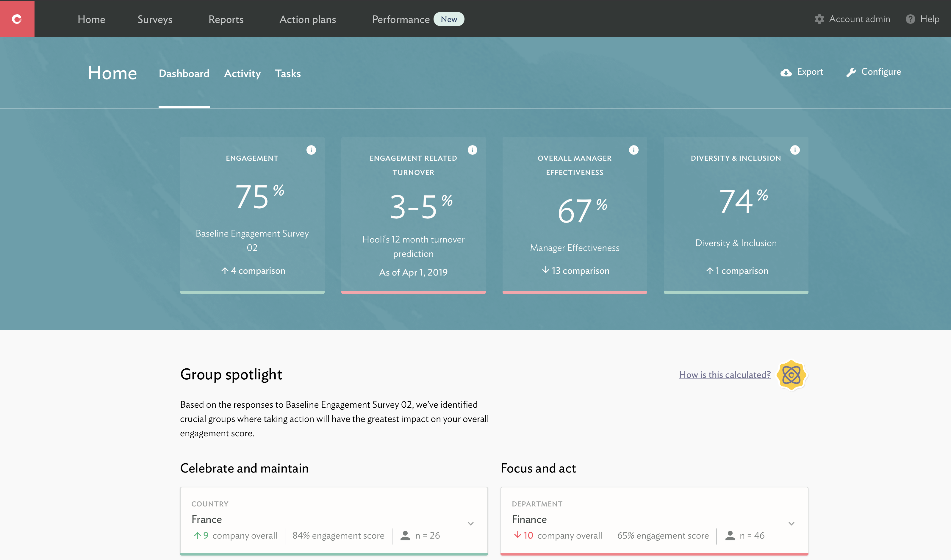Open the Reports menu item
This screenshot has width=951, height=560.
coord(226,19)
